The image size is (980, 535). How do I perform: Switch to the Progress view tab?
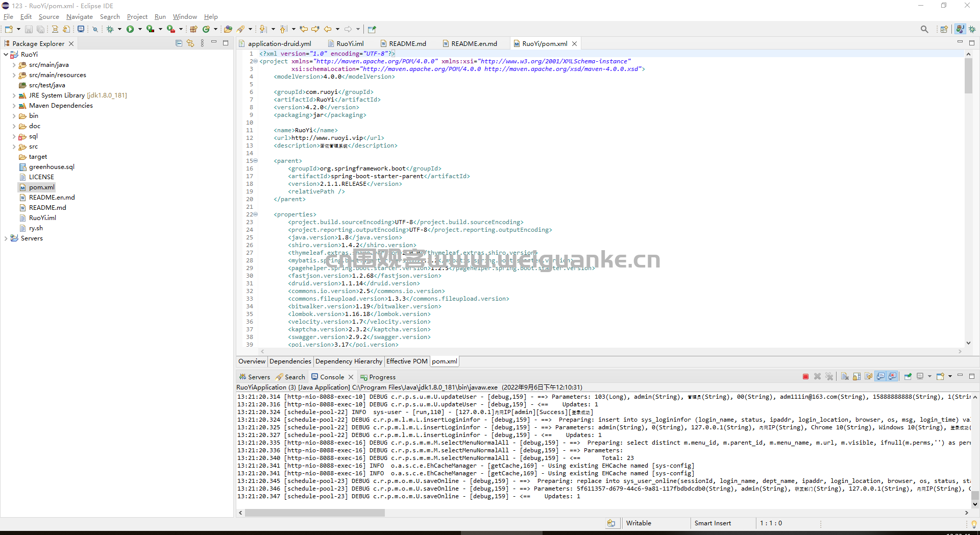(378, 377)
